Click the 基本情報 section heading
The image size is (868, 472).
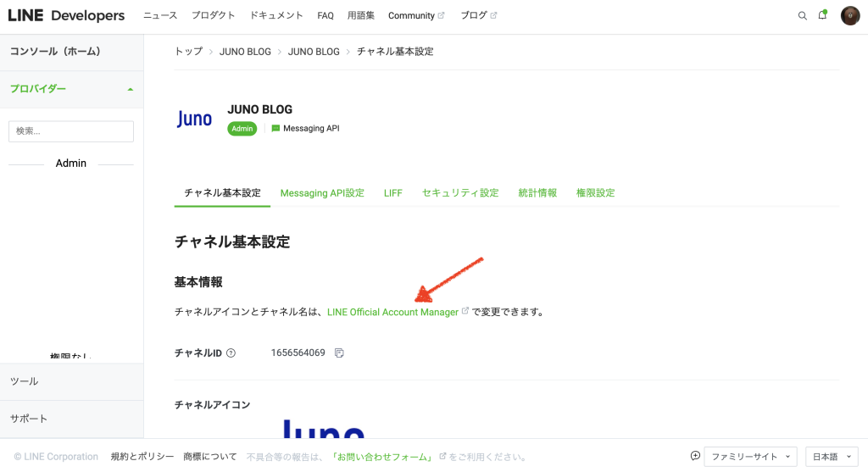click(198, 282)
